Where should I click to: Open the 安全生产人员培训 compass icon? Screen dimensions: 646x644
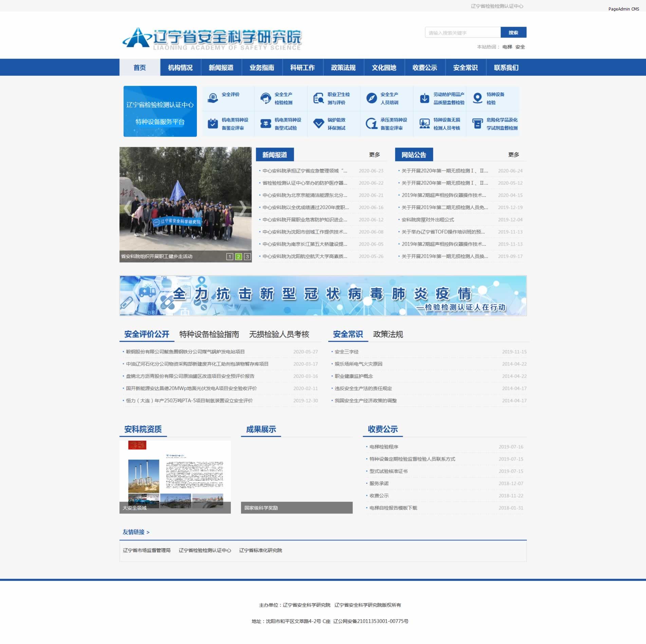[x=371, y=98]
